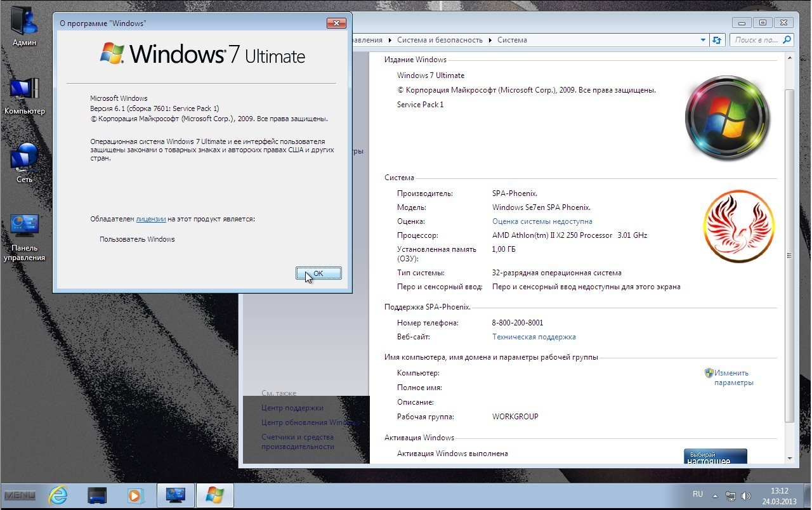Click the network tray icon
Viewport: 812px width, 510px height.
[731, 495]
